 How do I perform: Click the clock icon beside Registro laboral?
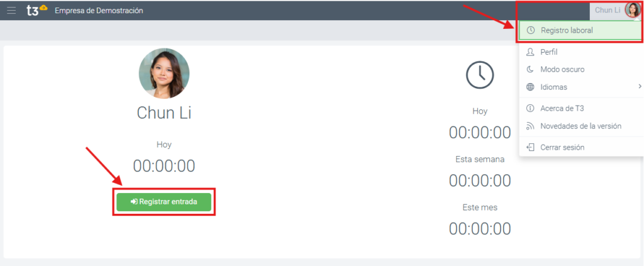(531, 30)
